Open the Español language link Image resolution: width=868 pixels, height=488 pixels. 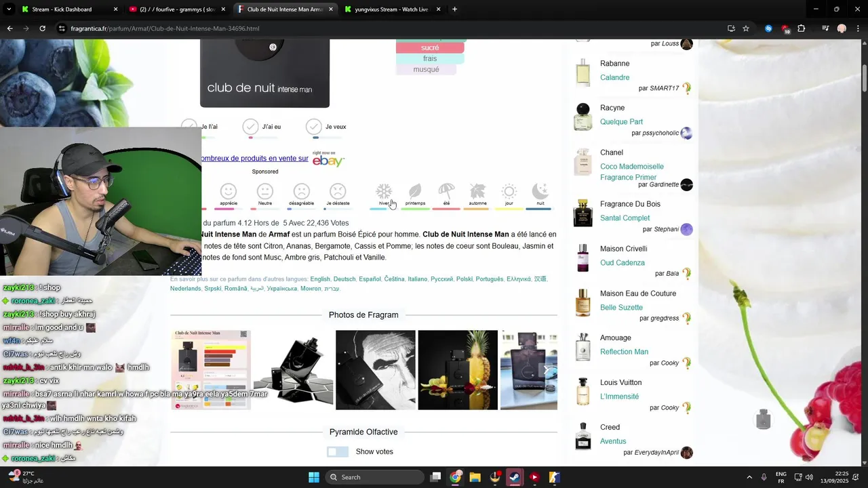click(x=370, y=279)
